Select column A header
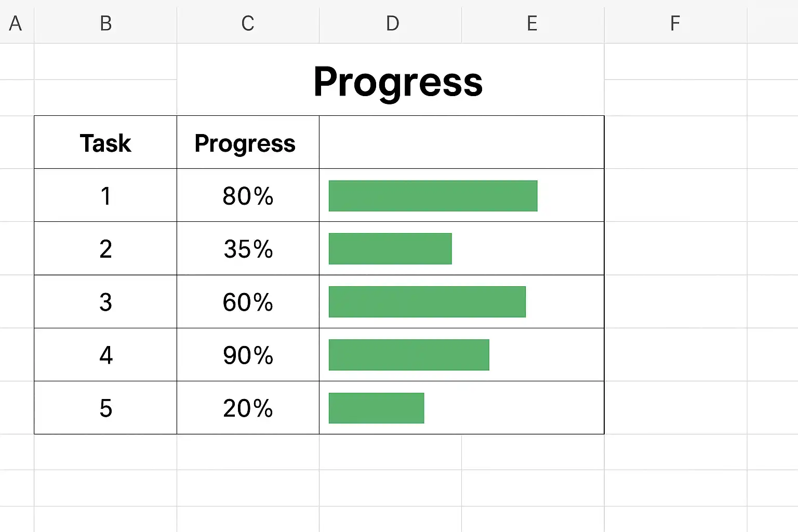This screenshot has width=798, height=532. [16, 23]
